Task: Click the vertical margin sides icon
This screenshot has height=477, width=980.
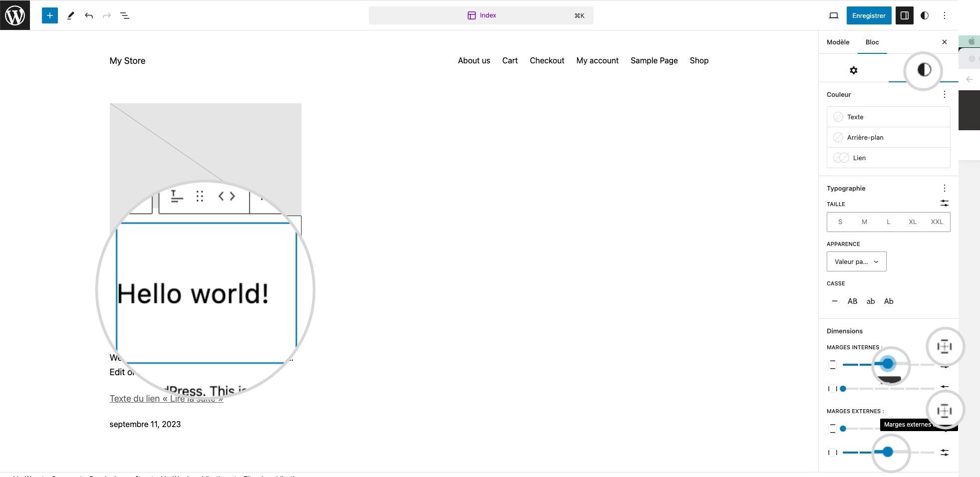Action: pos(832,429)
